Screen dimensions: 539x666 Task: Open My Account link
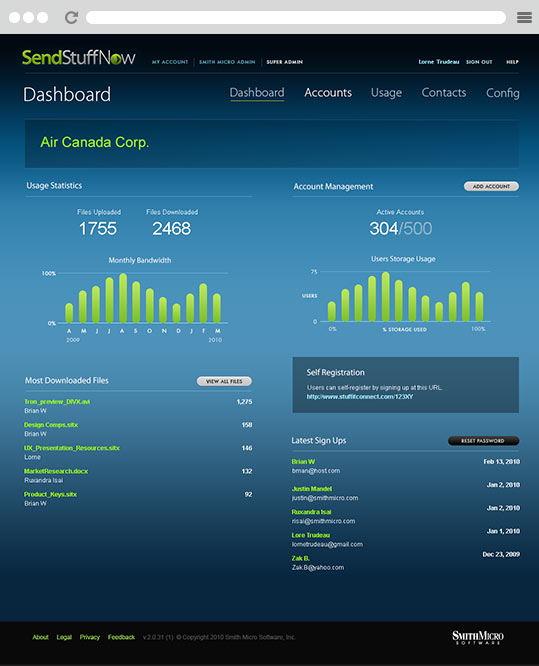pyautogui.click(x=170, y=62)
